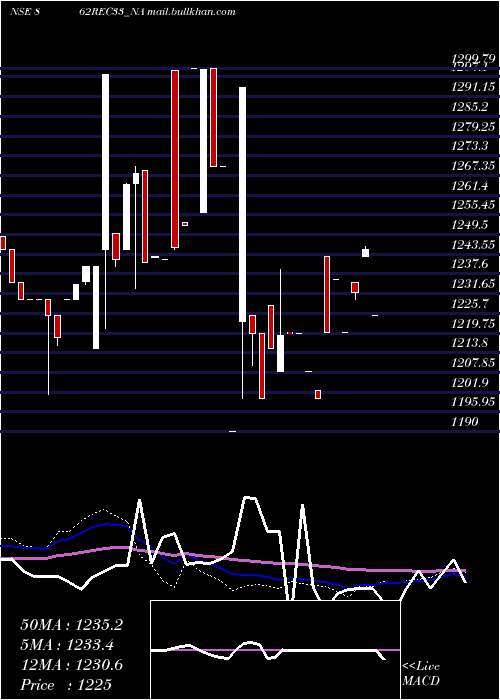Click the 1219.75 price axis label
This screenshot has height=700, width=500.
click(x=473, y=323)
